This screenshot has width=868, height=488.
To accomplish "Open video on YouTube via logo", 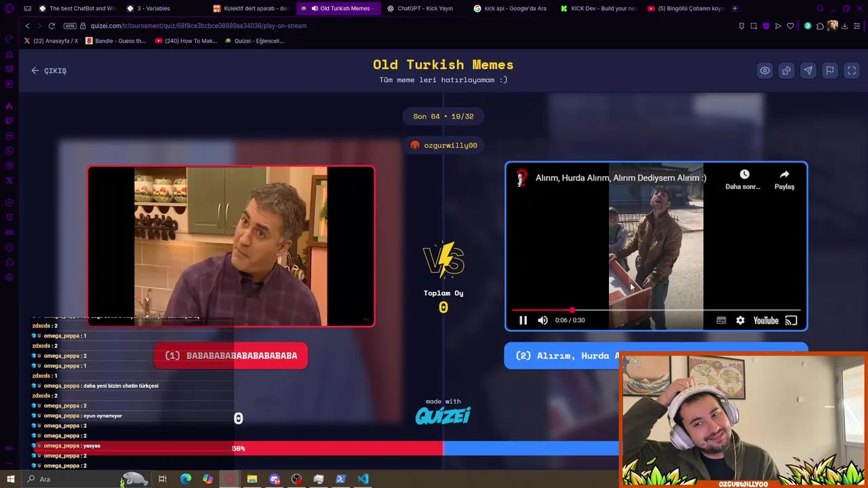I will [766, 321].
